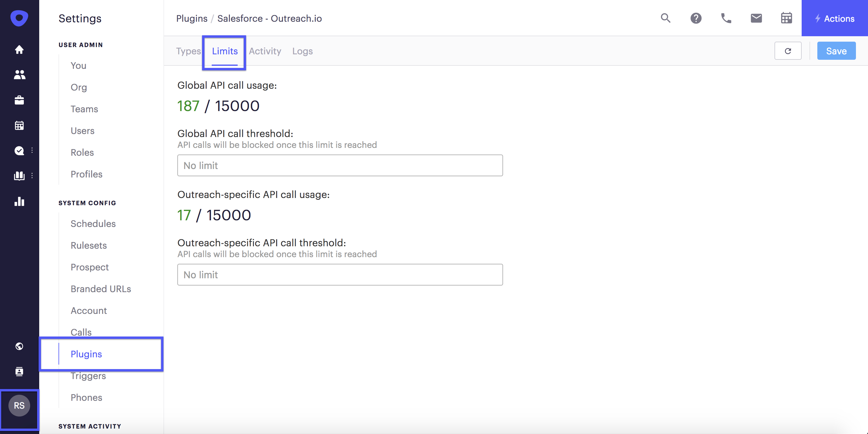The height and width of the screenshot is (434, 868).
Task: Click the help question mark icon
Action: click(x=696, y=18)
